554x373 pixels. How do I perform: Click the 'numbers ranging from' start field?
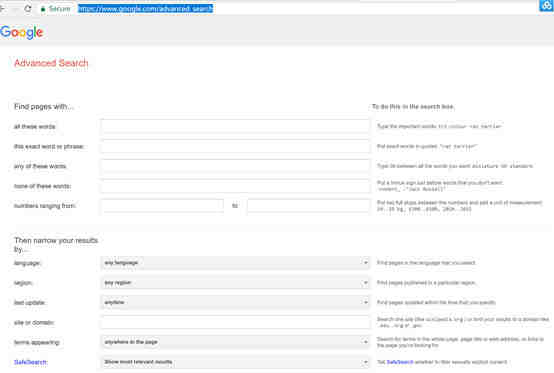tap(162, 206)
